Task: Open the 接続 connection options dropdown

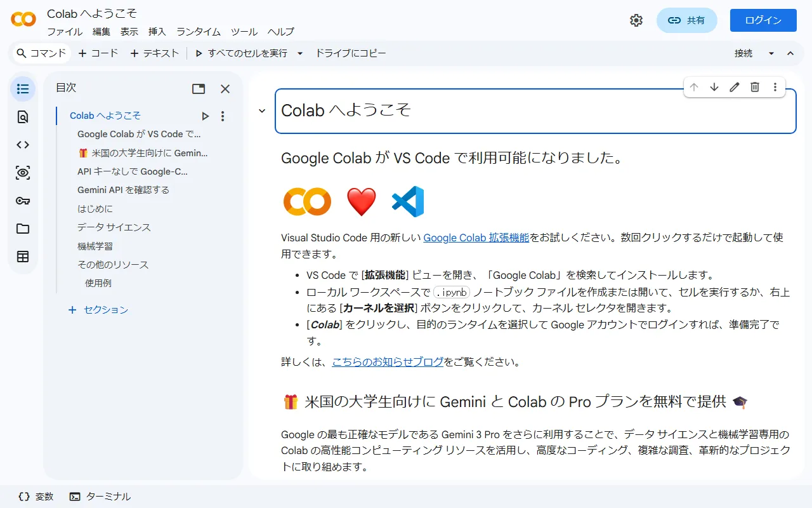Action: pos(771,53)
